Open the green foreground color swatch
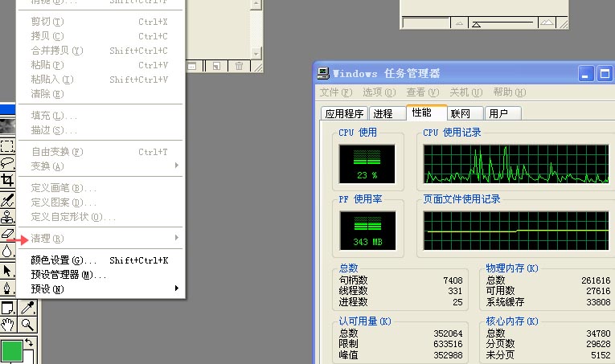This screenshot has height=364, width=615. 11,350
